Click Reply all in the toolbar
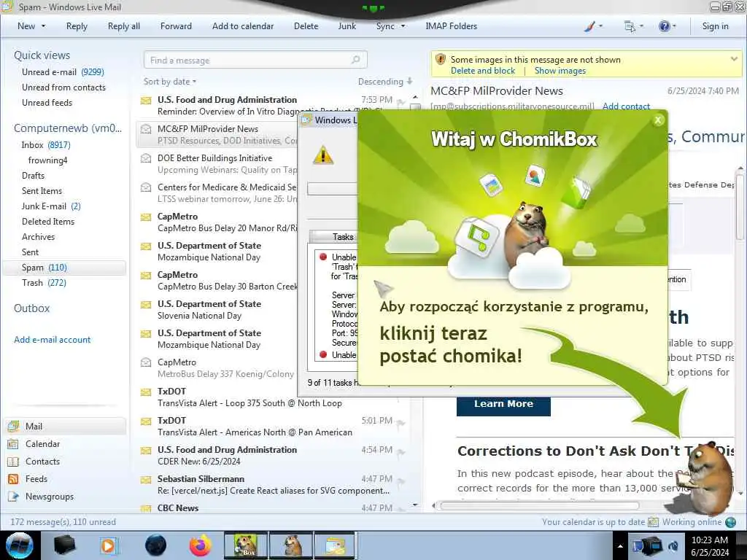 [x=124, y=26]
